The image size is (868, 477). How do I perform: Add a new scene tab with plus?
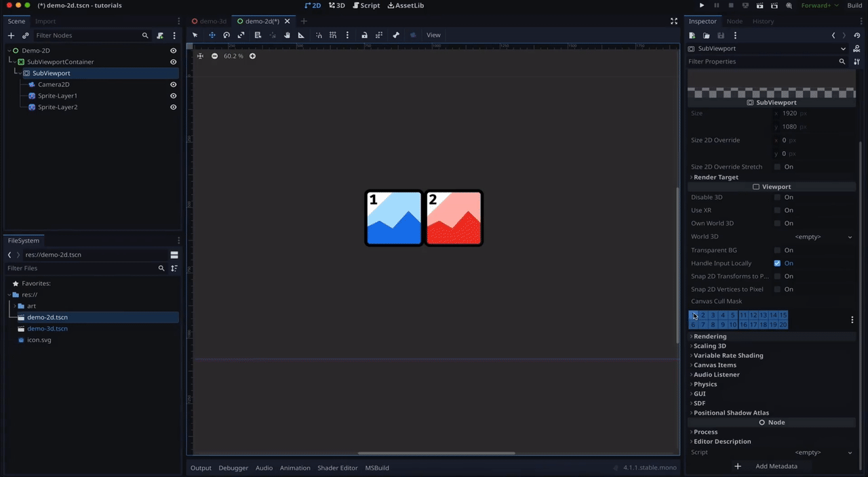(304, 21)
